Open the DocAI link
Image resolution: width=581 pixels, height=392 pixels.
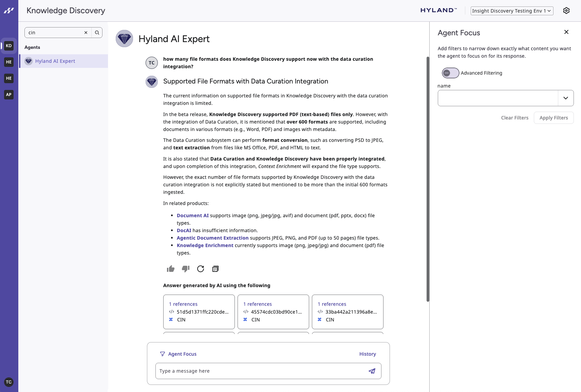pyautogui.click(x=184, y=230)
